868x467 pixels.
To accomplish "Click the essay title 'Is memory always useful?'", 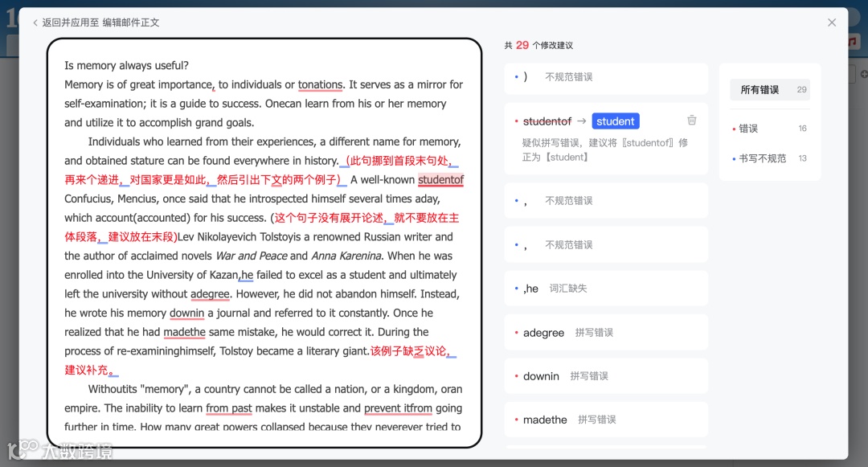I will (x=126, y=65).
